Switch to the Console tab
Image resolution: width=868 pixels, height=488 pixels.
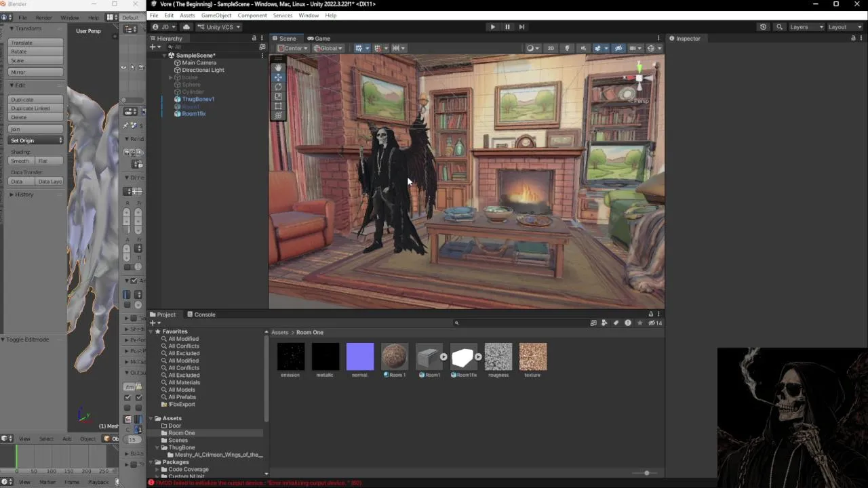201,314
